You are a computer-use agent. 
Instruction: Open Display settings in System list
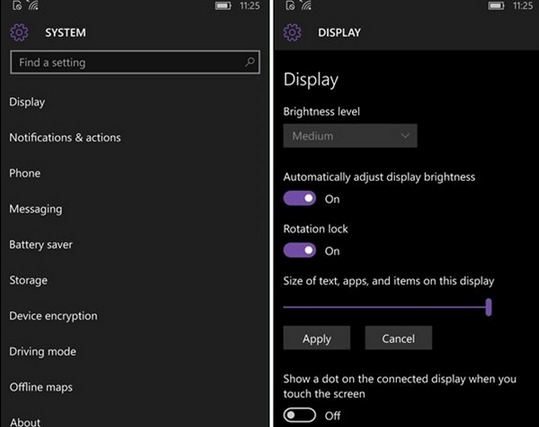[27, 102]
